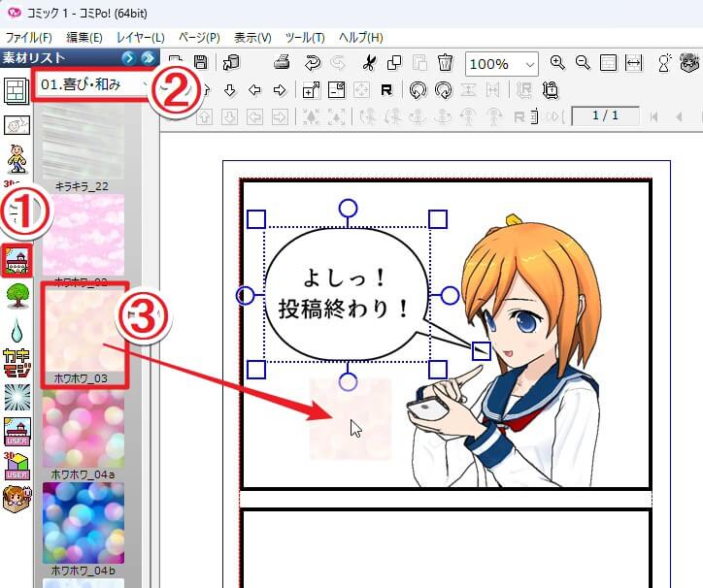The width and height of the screenshot is (703, 588).
Task: Open the ヘルプ(H) menu
Action: coord(361,37)
